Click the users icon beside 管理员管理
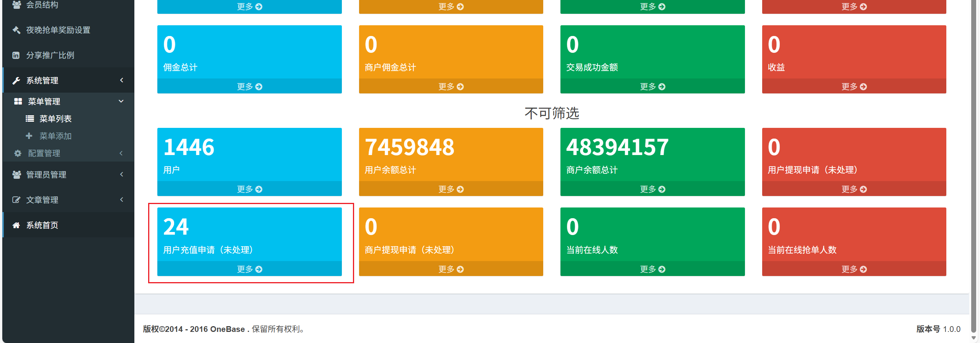Screen dimensions: 980x343 [x=16, y=175]
